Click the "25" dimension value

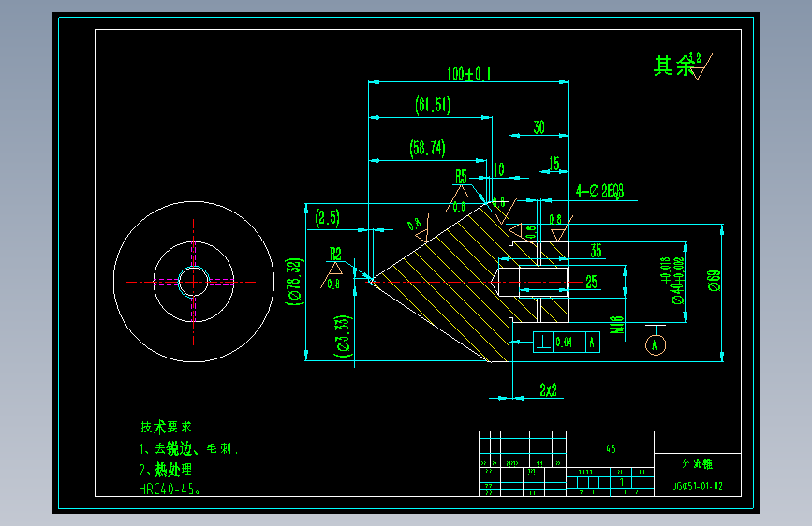tap(591, 282)
